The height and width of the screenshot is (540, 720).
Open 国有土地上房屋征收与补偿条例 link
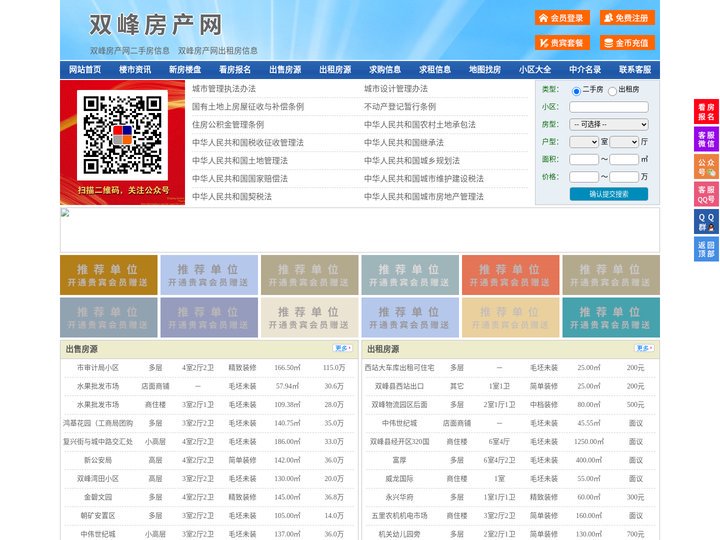[x=248, y=107]
